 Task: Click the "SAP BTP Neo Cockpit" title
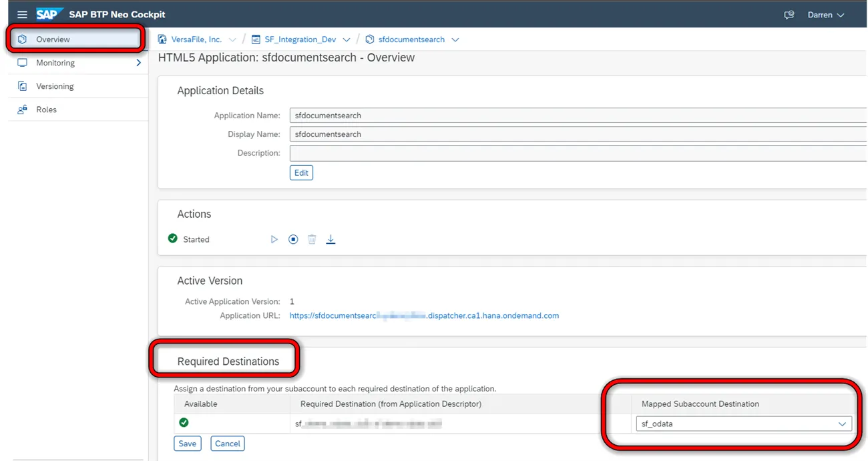point(117,15)
